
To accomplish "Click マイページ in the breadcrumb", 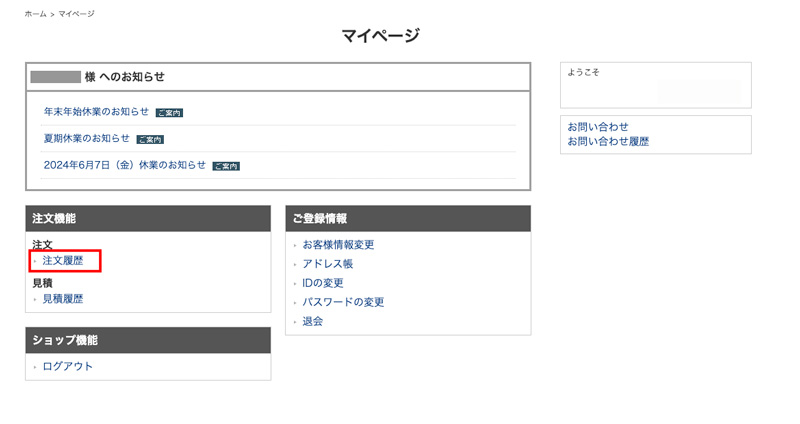I will click(x=76, y=14).
